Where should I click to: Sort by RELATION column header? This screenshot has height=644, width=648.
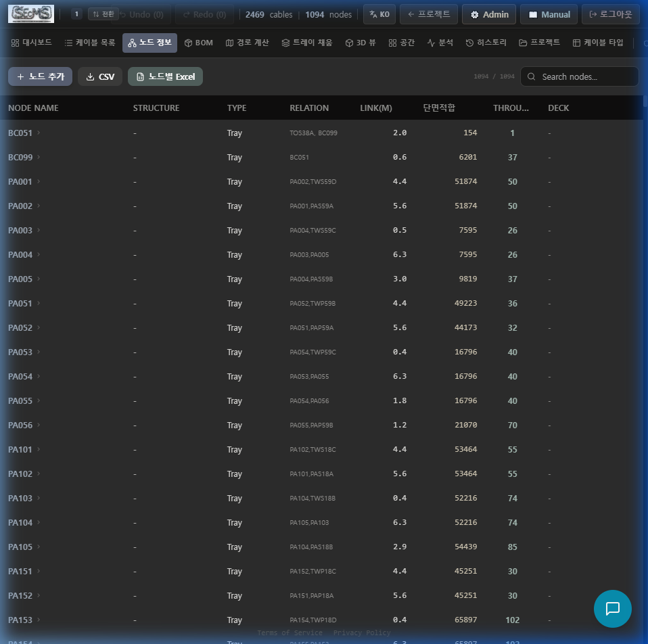pyautogui.click(x=309, y=108)
